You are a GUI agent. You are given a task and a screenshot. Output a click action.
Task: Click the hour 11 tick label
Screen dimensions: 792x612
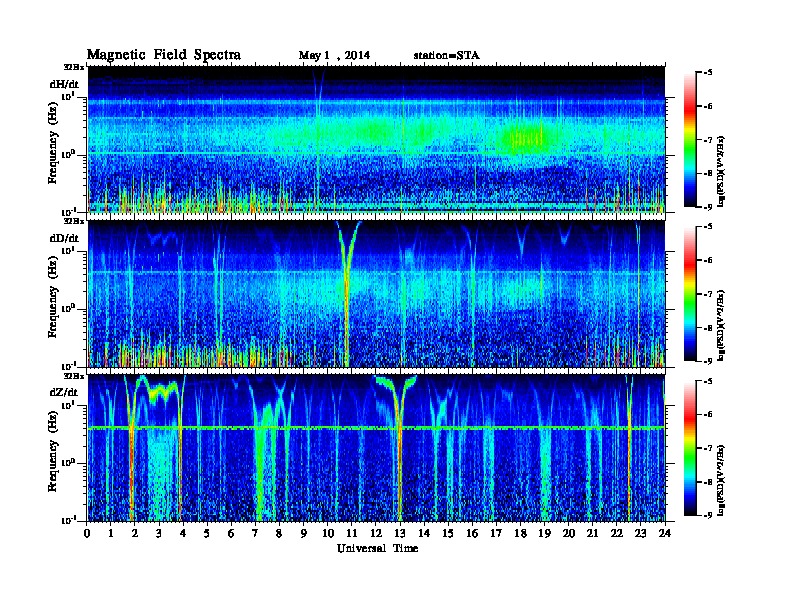point(352,533)
